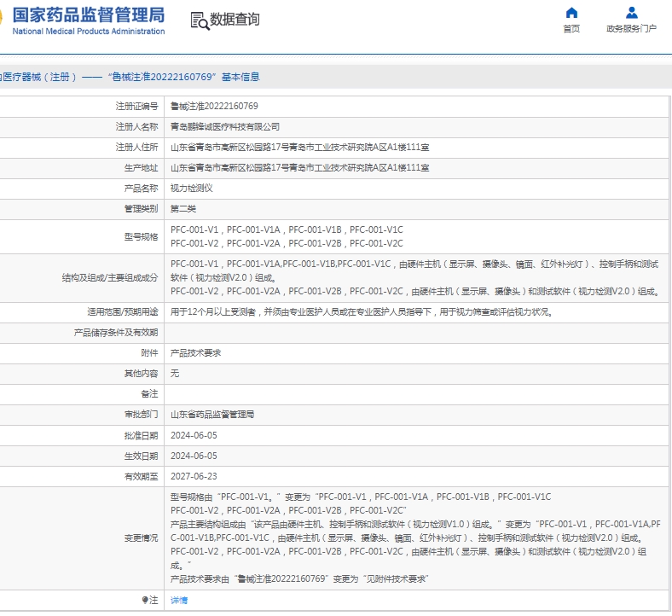
Task: Click the 政务服务门户 text label
Action: click(x=631, y=29)
